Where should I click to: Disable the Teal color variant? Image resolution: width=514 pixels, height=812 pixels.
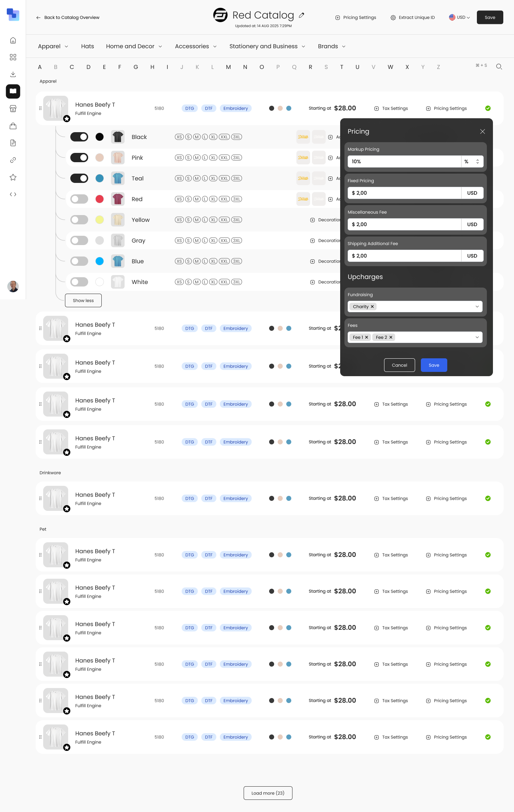79,178
